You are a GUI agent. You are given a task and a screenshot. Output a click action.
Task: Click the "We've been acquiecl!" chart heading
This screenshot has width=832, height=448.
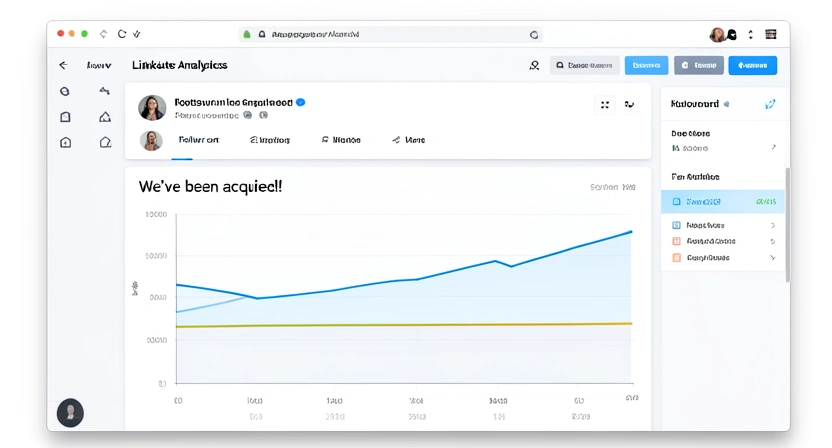pyautogui.click(x=210, y=187)
